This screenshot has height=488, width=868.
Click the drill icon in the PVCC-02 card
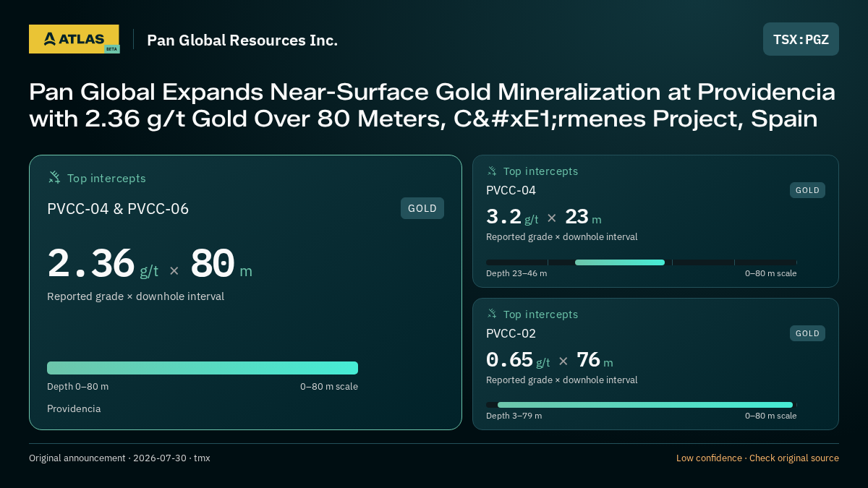492,314
